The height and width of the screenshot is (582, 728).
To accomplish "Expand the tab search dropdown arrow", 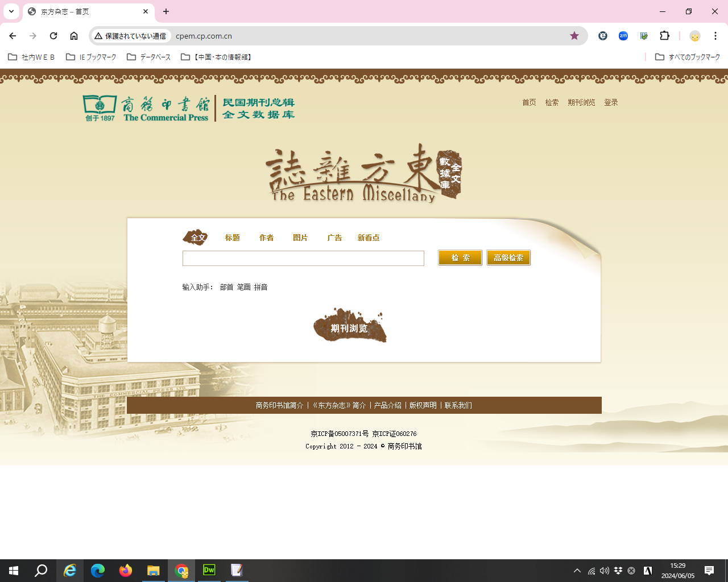I will coord(11,11).
